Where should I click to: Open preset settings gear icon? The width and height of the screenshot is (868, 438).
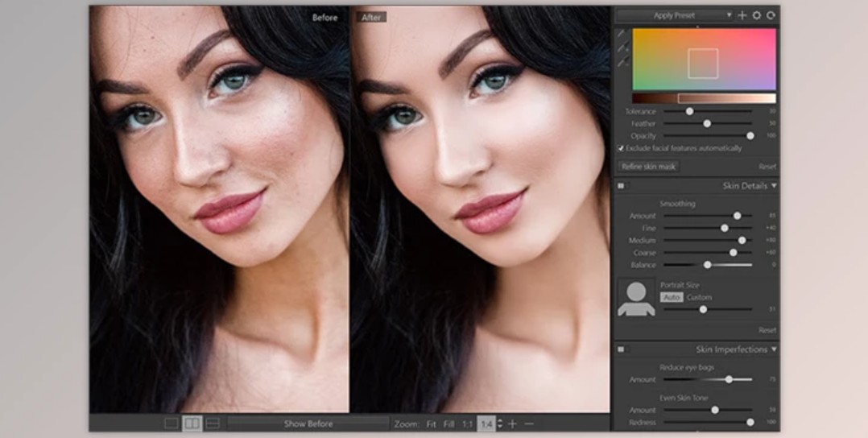pyautogui.click(x=757, y=15)
